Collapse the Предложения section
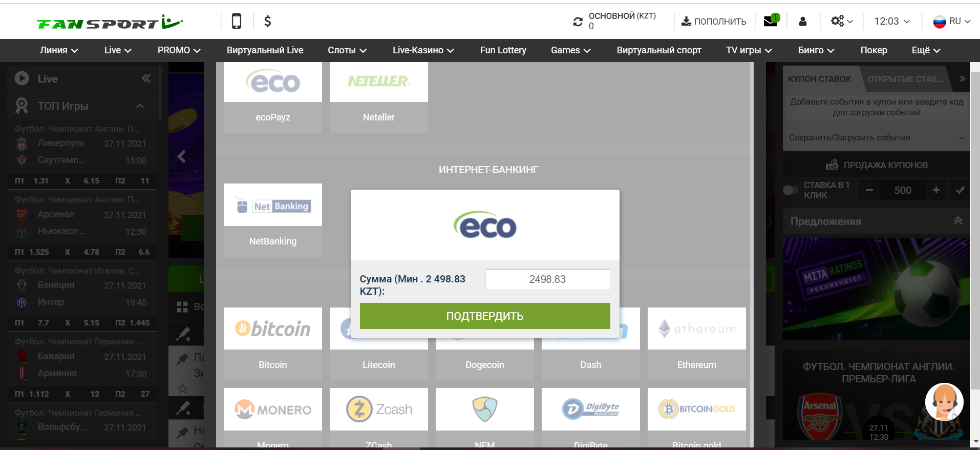The height and width of the screenshot is (450, 980). pos(958,221)
